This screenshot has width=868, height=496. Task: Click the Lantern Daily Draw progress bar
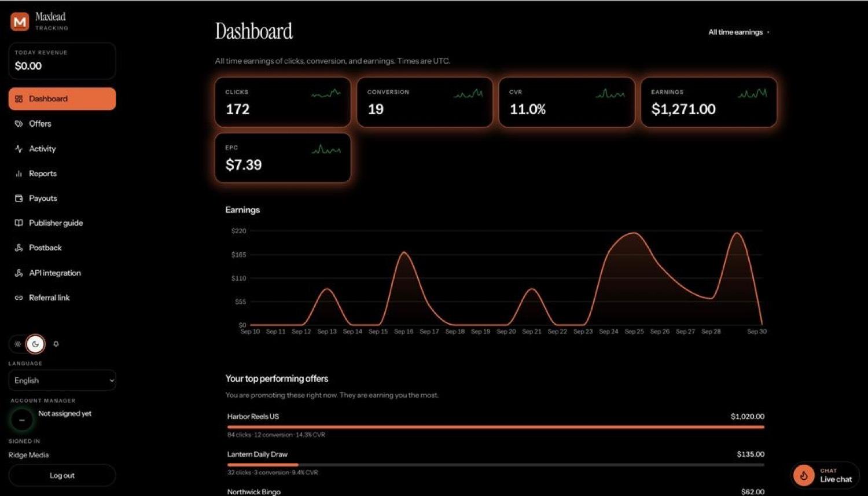496,465
